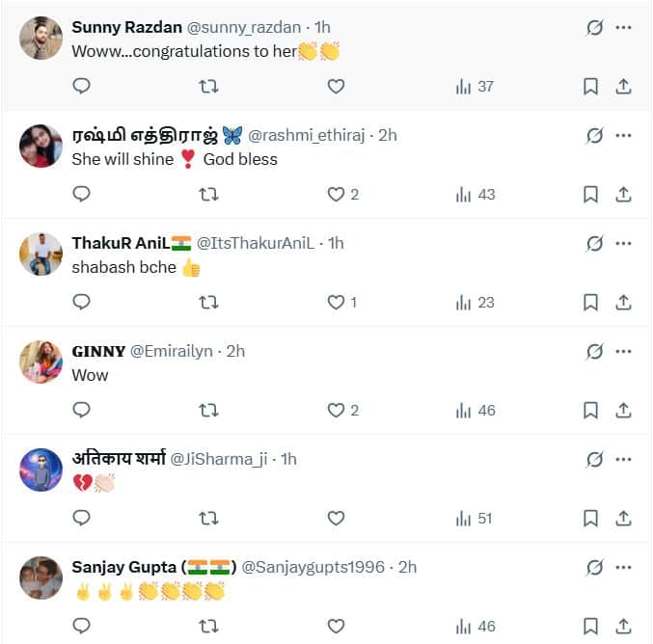
Task: Repost the rashmi_ethiraj tweet
Action: tap(208, 195)
